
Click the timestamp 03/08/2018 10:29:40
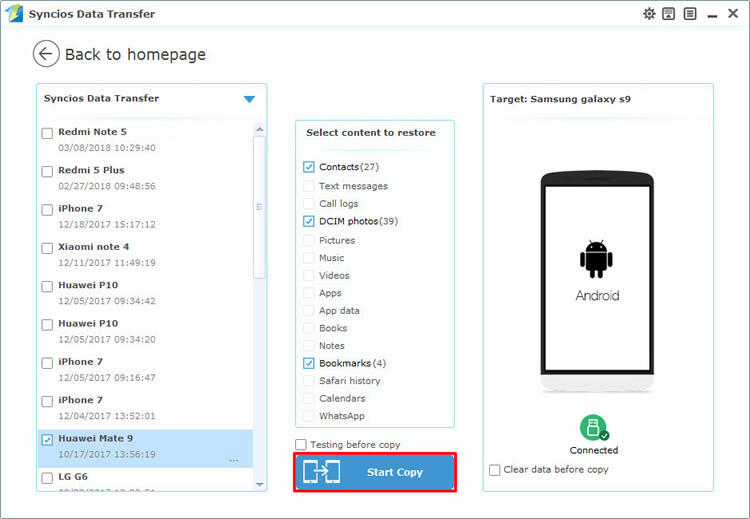[107, 148]
